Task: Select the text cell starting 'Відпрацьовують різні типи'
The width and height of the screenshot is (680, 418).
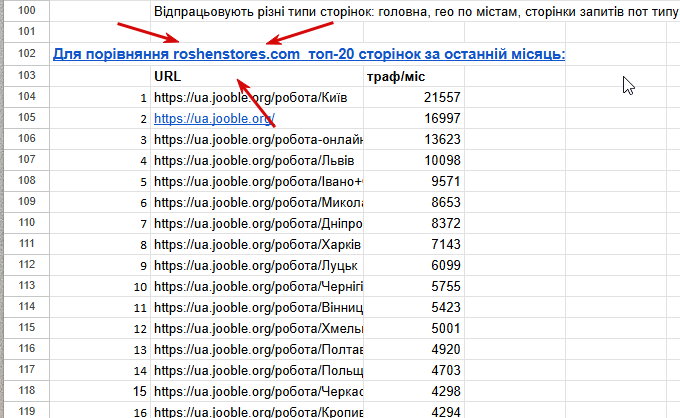Action: tap(415, 11)
